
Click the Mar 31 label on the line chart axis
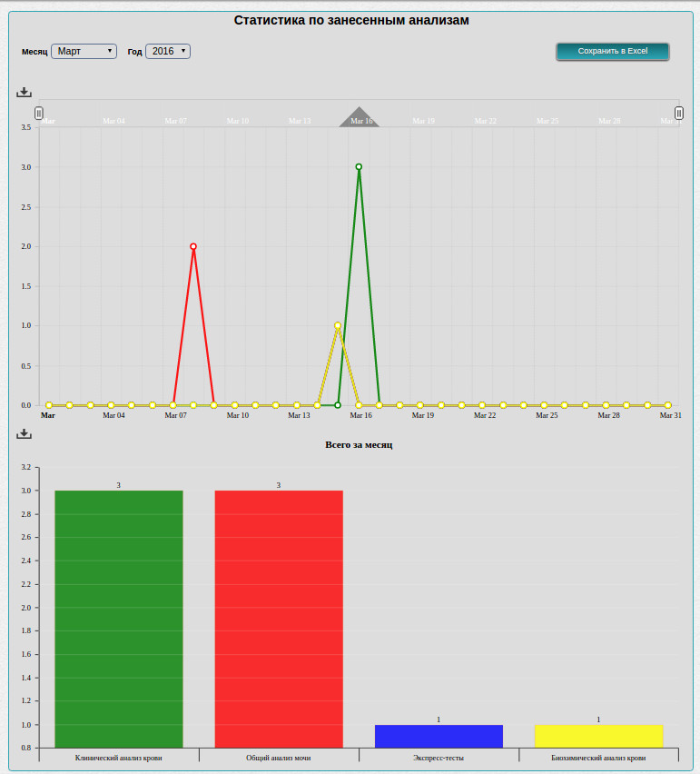click(670, 415)
